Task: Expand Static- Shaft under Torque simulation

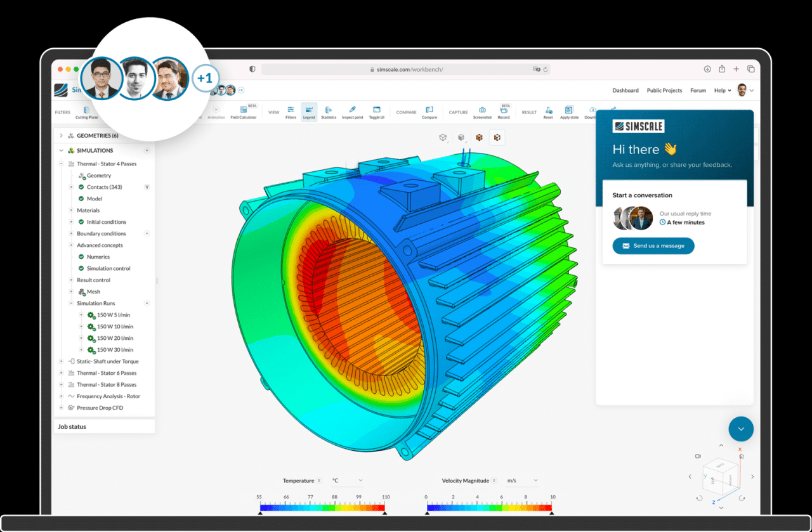Action: click(62, 361)
